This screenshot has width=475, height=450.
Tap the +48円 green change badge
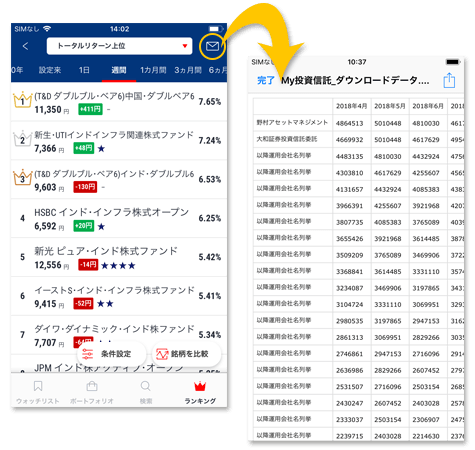pos(84,148)
